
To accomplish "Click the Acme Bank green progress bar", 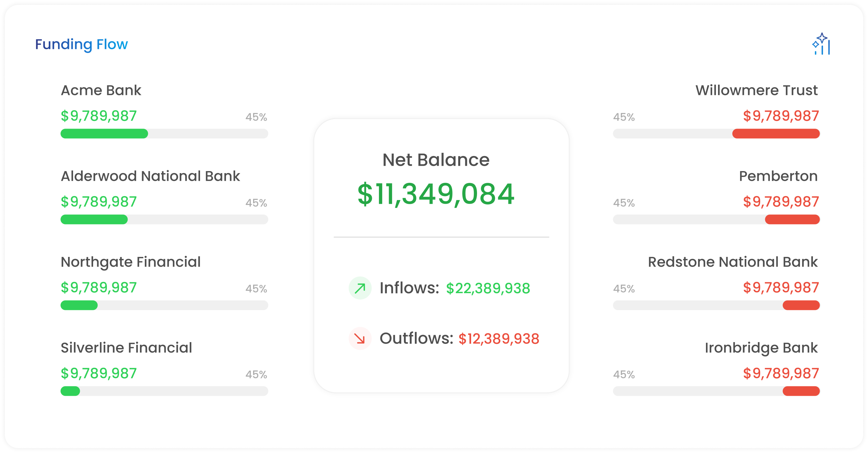I will pyautogui.click(x=104, y=134).
